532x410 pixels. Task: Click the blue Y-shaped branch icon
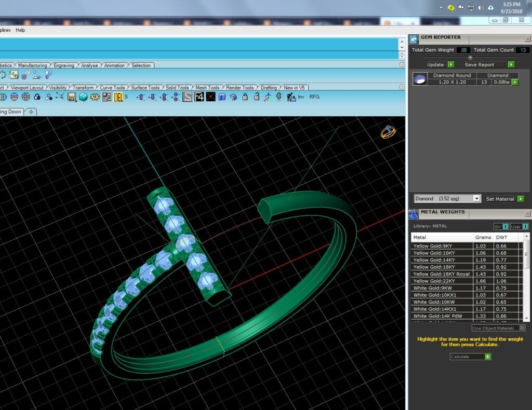point(48,75)
